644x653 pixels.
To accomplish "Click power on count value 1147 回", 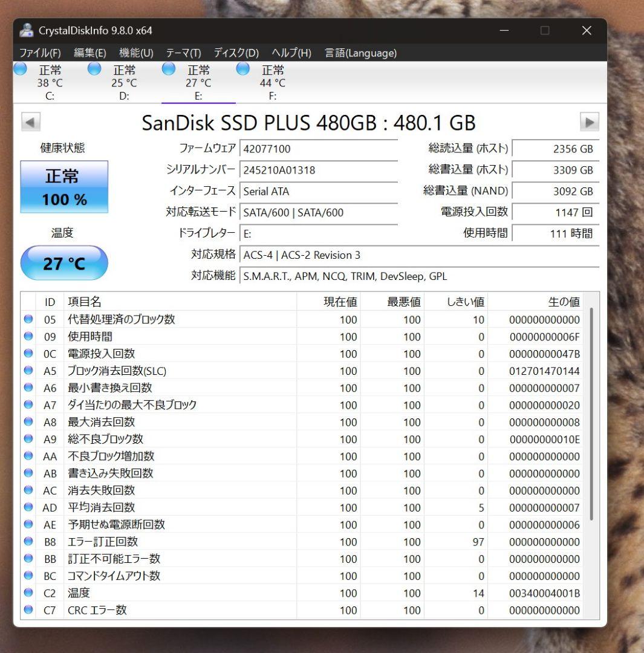I will 556,212.
